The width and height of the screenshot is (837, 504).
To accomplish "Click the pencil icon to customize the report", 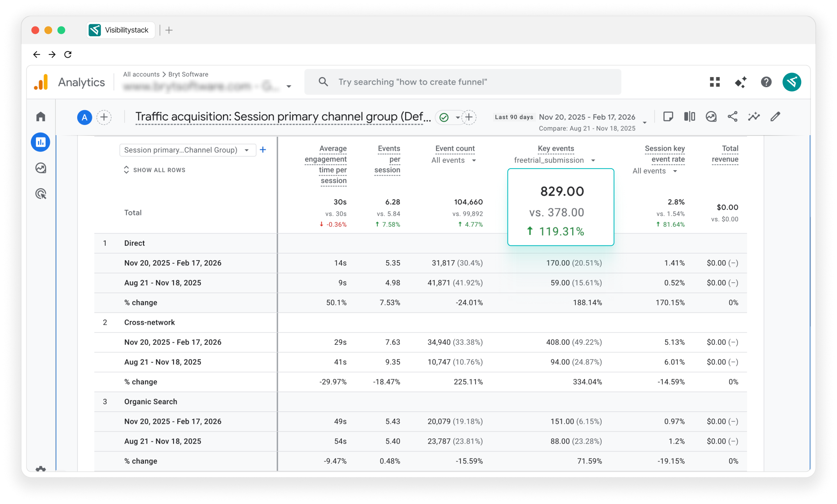I will coord(775,116).
